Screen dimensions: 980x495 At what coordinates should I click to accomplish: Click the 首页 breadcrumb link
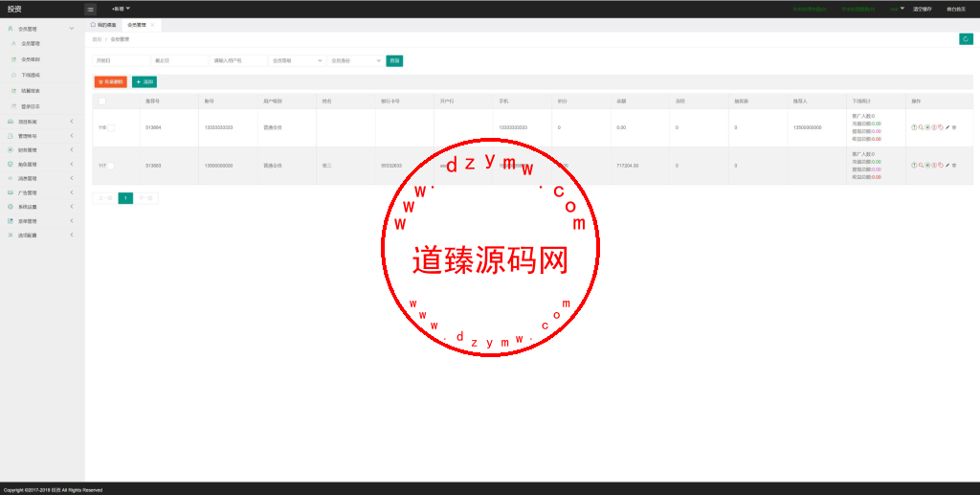pos(97,39)
